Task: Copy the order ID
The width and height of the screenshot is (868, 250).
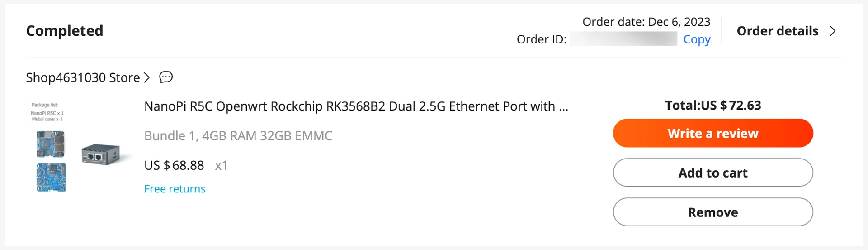Action: [696, 40]
